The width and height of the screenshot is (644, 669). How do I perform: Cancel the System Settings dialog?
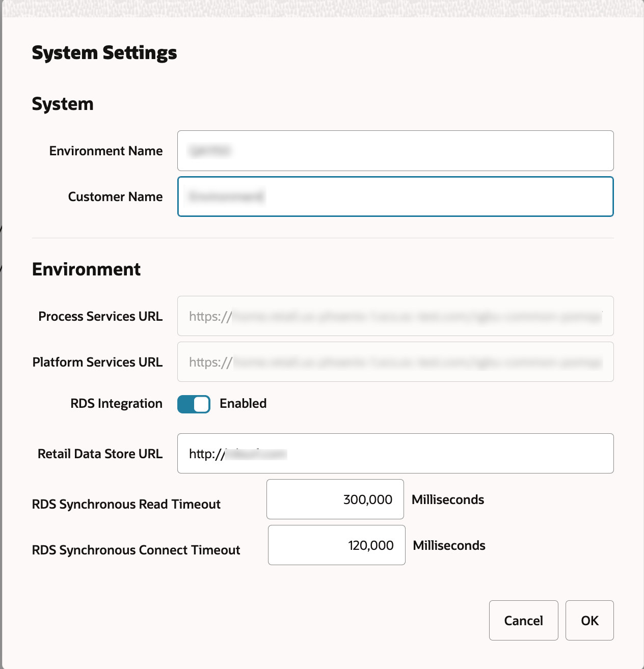coord(524,621)
